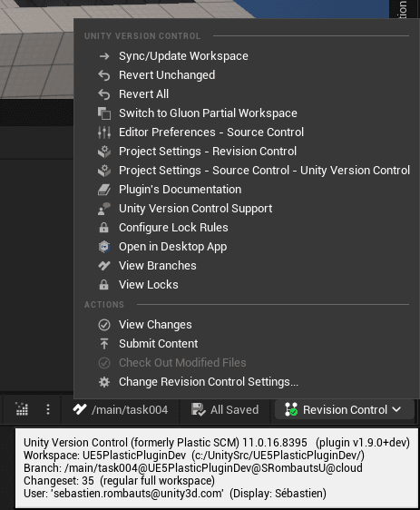This screenshot has height=510, width=420.
Task: Click the /main/task004 branch label
Action: [x=130, y=410]
